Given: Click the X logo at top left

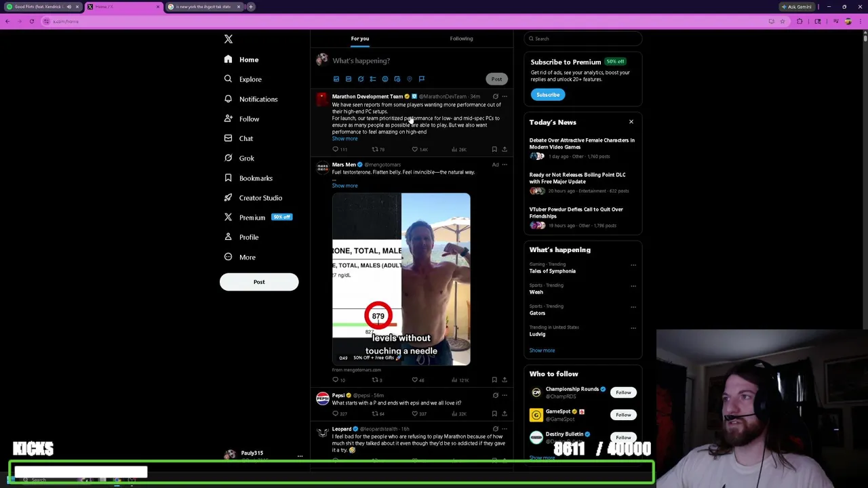Looking at the screenshot, I should coord(229,39).
